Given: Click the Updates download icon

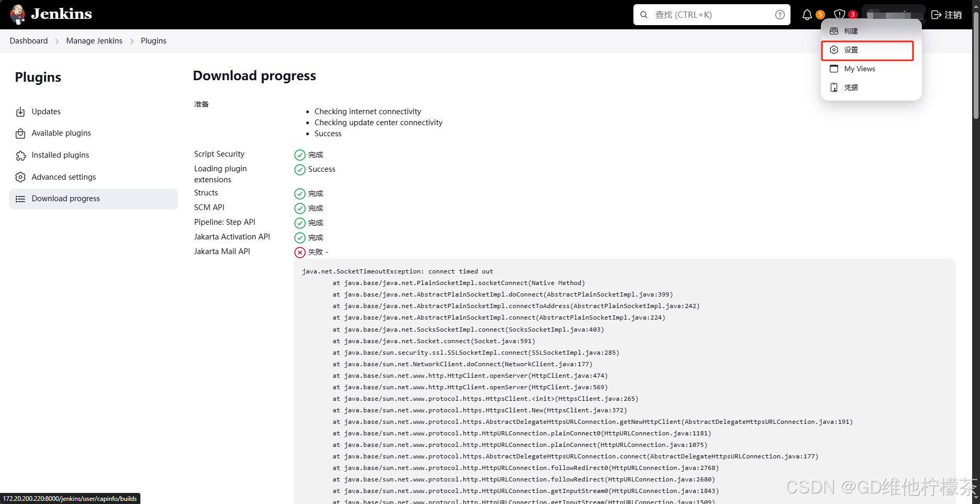Looking at the screenshot, I should point(20,112).
